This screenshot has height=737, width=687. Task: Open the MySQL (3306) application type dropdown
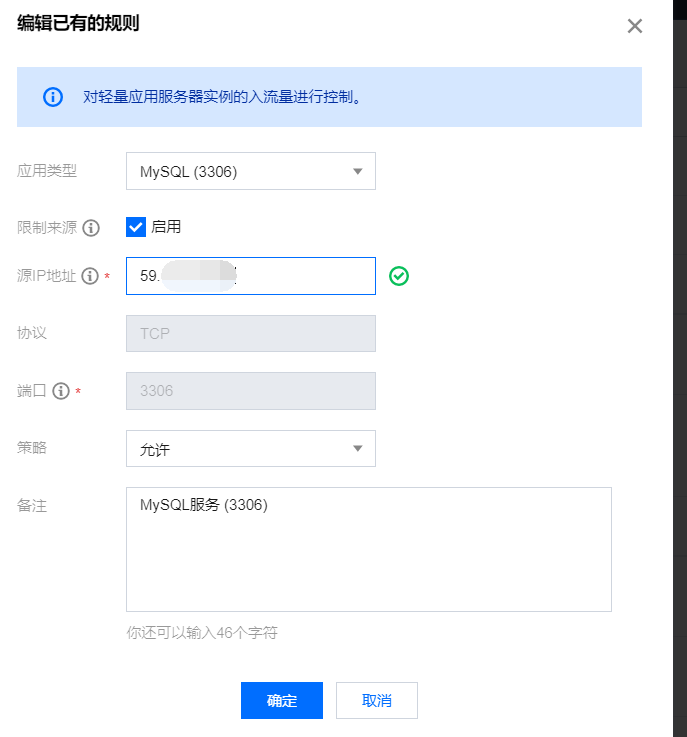pyautogui.click(x=250, y=171)
